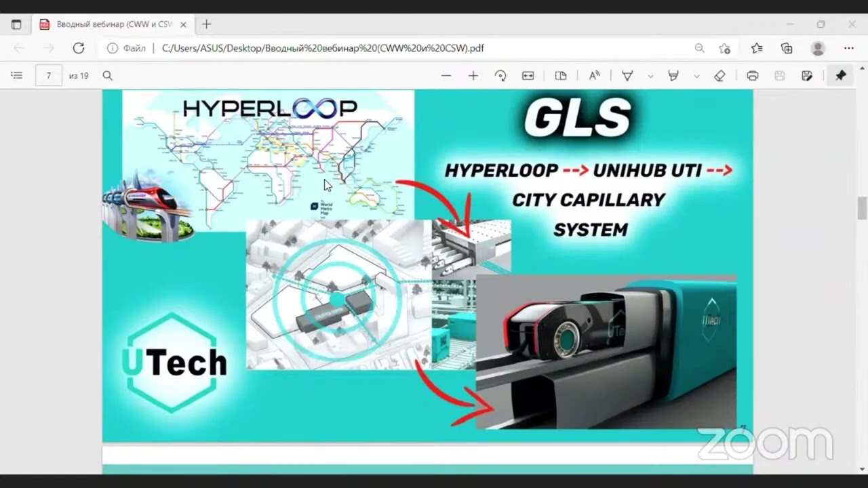The height and width of the screenshot is (488, 868).
Task: Click the UTech hexagon logo
Action: pos(174,362)
